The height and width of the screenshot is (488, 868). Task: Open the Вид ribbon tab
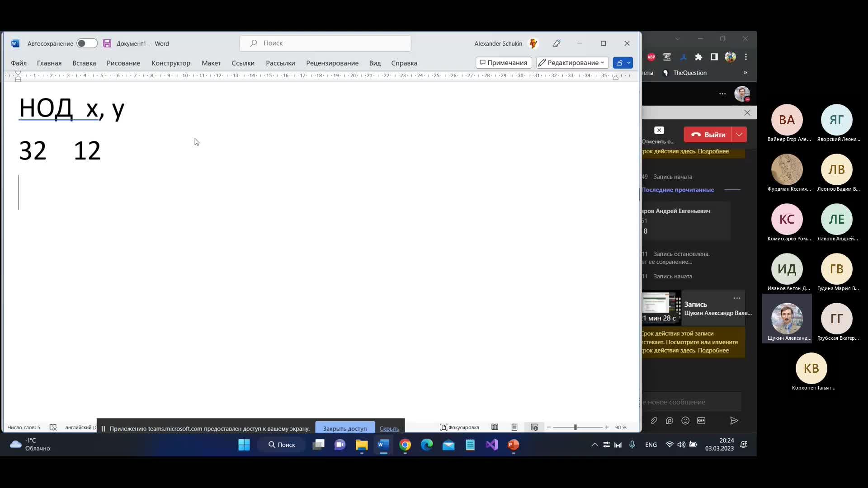(375, 63)
